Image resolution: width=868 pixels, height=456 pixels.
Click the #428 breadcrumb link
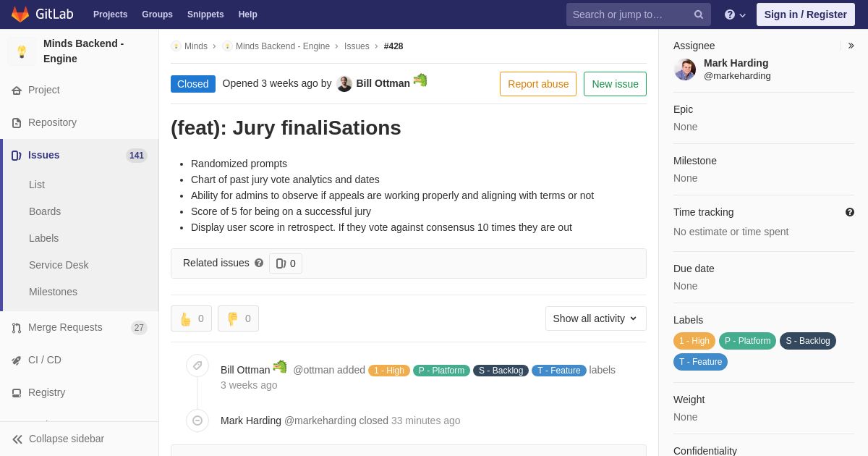point(393,46)
